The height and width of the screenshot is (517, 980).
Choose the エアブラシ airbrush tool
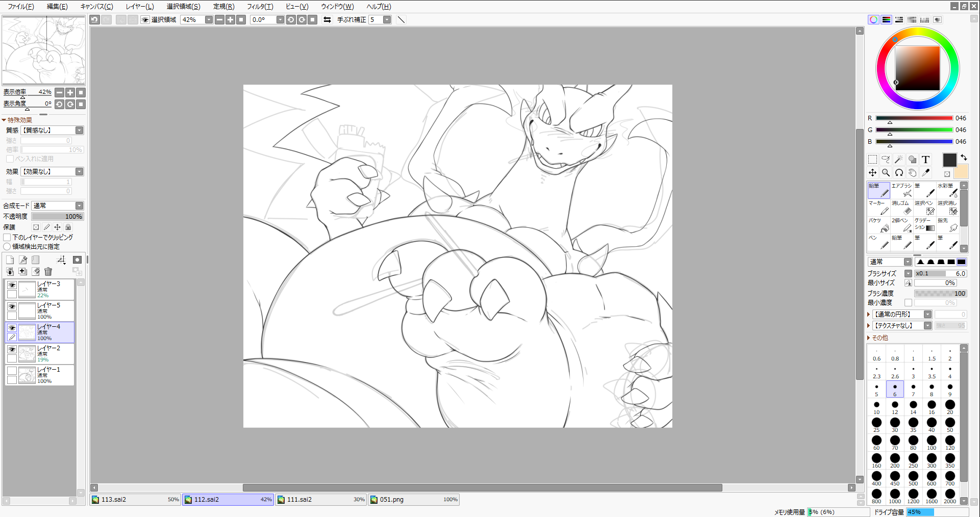coord(901,190)
